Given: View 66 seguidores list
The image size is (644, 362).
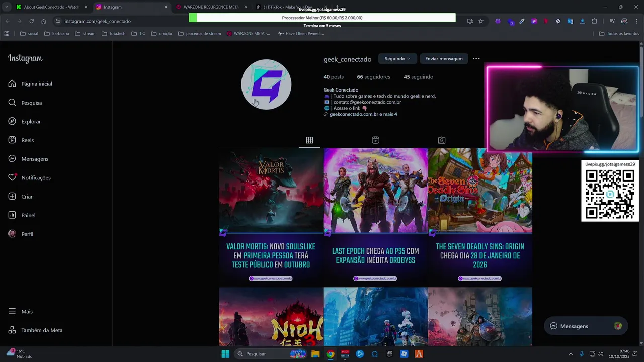Looking at the screenshot, I should (373, 77).
